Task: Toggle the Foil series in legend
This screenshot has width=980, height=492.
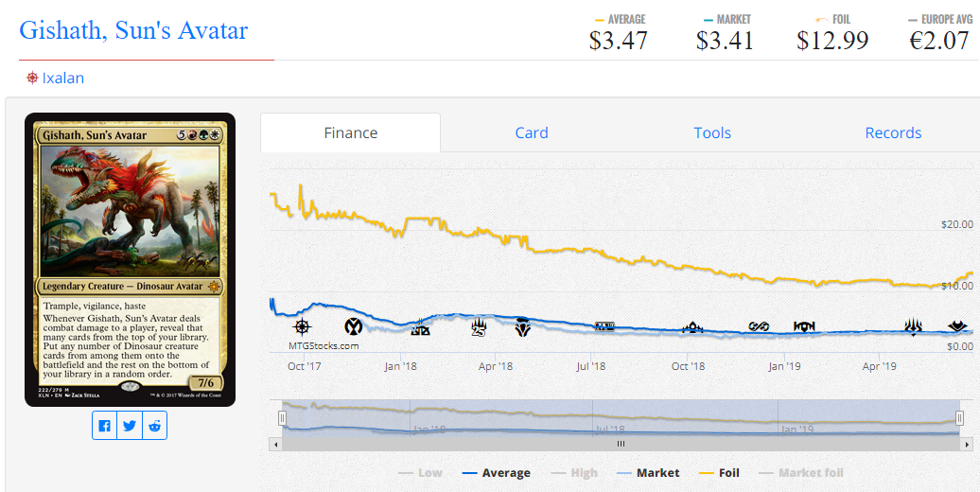Action: tap(719, 473)
